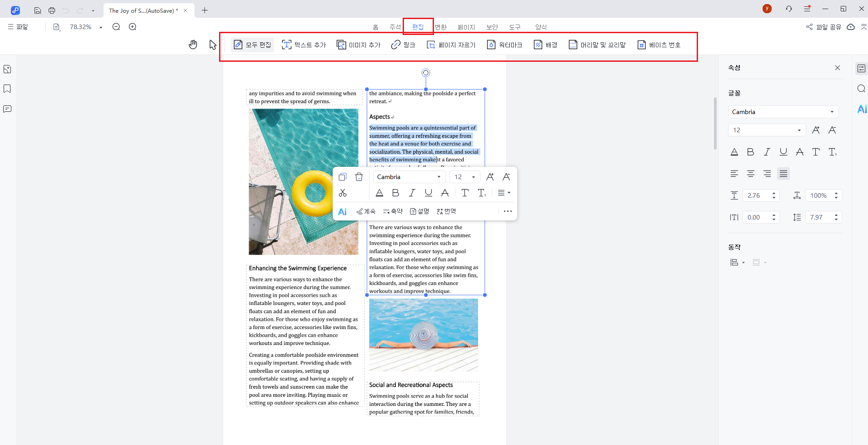Click the scissors cut icon
Image resolution: width=868 pixels, height=445 pixels.
[343, 193]
